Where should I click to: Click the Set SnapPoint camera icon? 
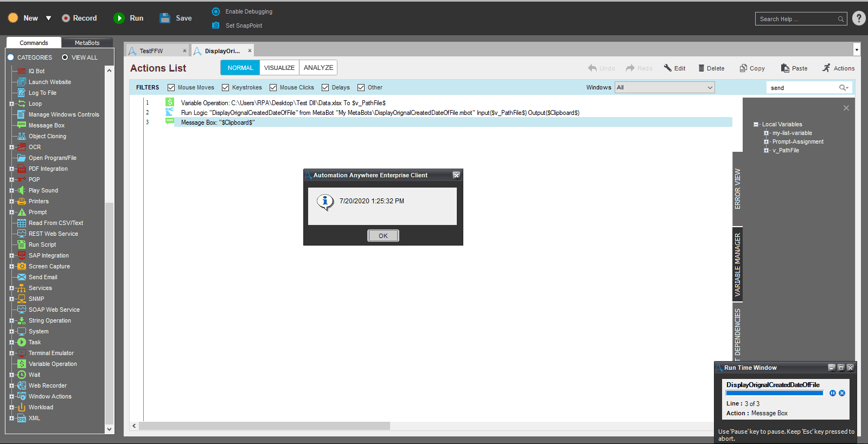pyautogui.click(x=216, y=25)
